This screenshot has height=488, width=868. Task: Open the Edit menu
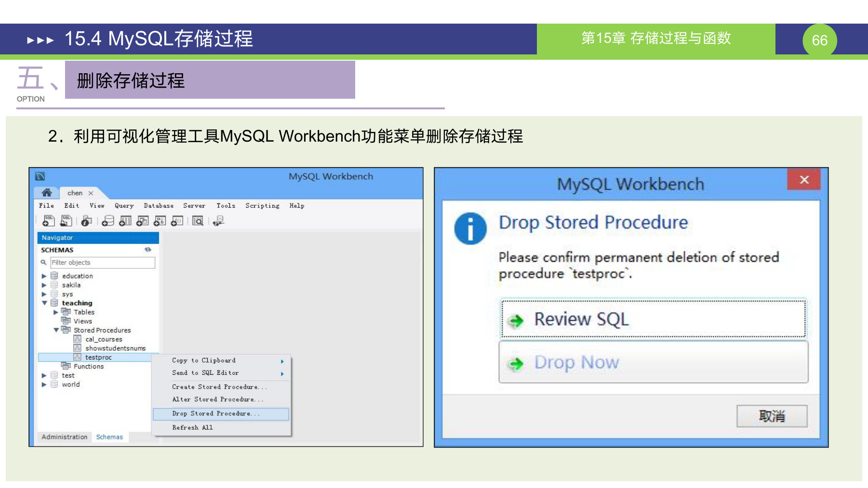[x=72, y=206]
